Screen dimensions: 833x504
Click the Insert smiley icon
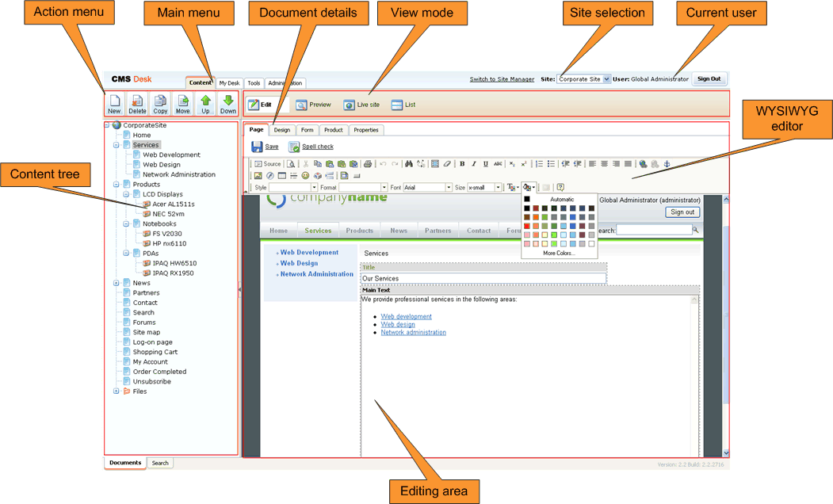point(305,176)
